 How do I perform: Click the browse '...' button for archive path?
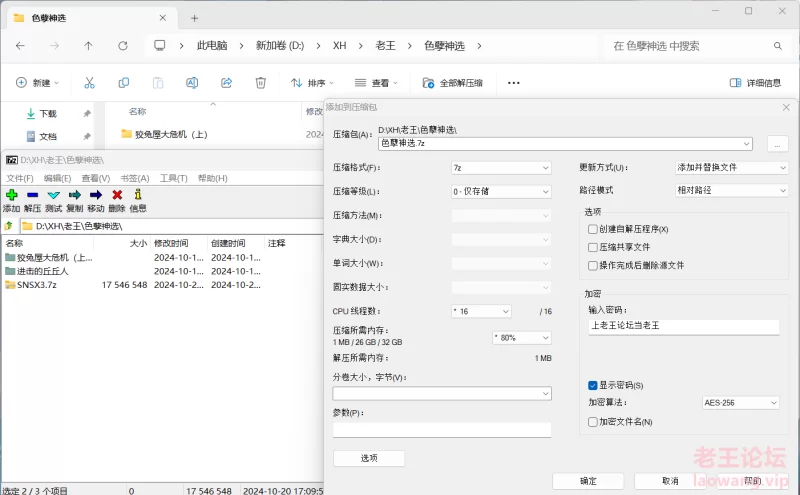point(778,143)
